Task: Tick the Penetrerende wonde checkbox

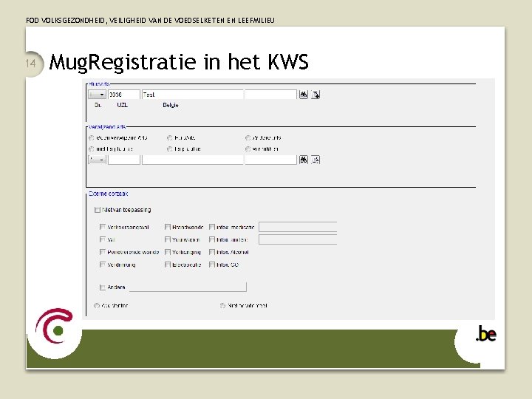Action: (x=103, y=252)
